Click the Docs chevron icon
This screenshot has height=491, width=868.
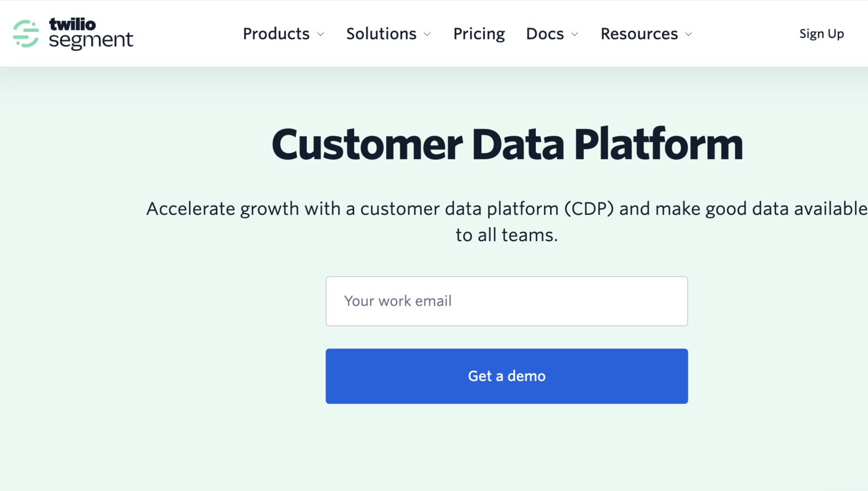(575, 35)
